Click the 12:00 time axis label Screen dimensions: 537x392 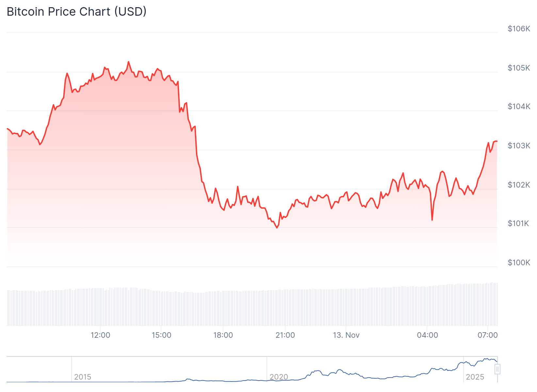coord(100,335)
